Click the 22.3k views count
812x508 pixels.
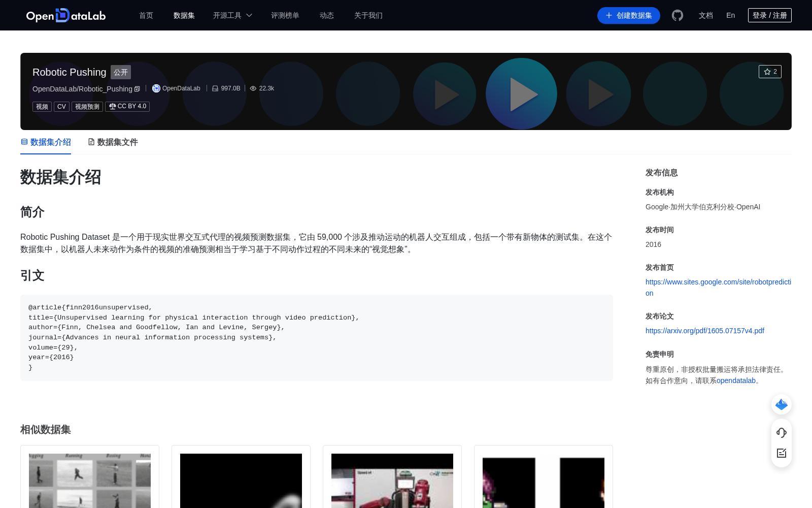coord(266,88)
